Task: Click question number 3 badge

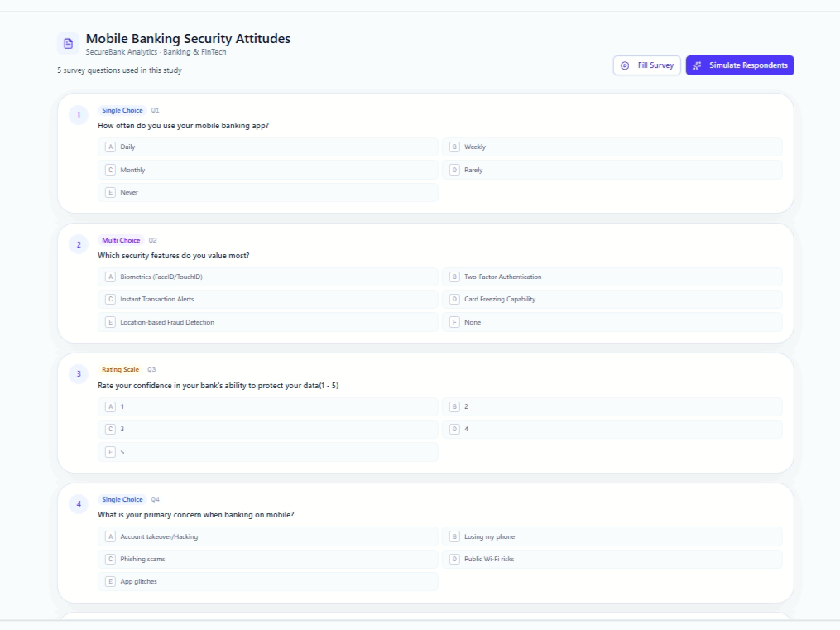Action: point(79,374)
